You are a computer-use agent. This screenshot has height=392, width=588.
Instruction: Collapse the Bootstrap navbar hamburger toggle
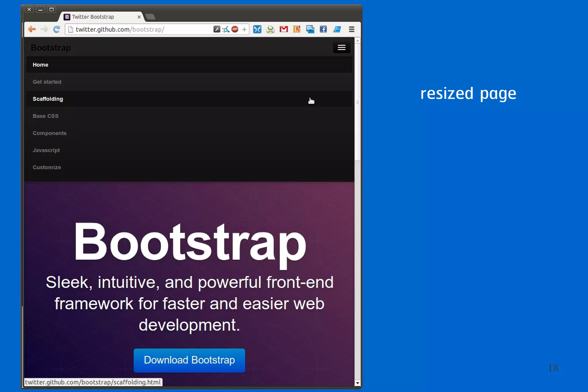[341, 48]
